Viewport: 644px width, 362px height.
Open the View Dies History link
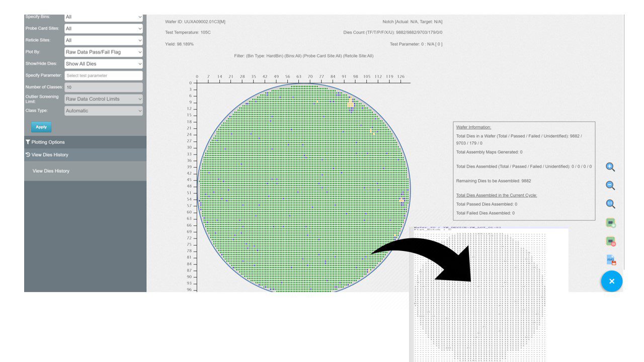click(x=51, y=171)
